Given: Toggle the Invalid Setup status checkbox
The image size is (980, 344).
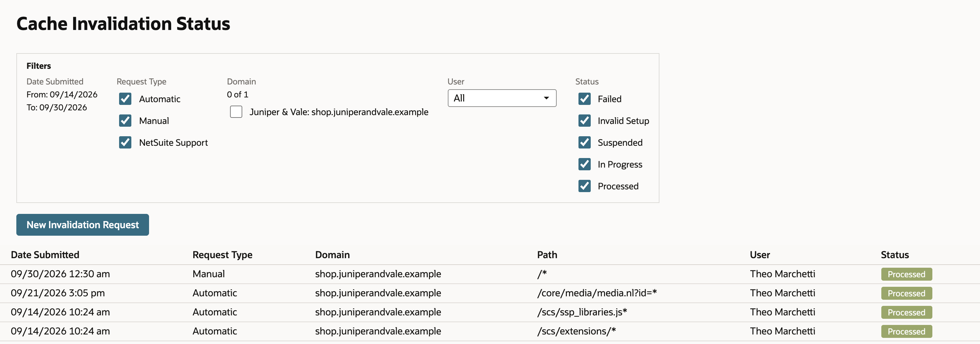Looking at the screenshot, I should pyautogui.click(x=584, y=121).
